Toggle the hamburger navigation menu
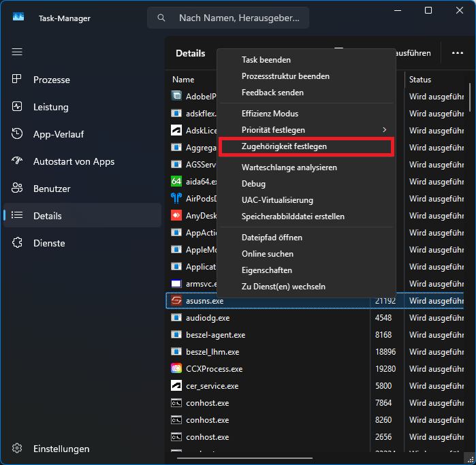Image resolution: width=476 pixels, height=465 pixels. [18, 52]
